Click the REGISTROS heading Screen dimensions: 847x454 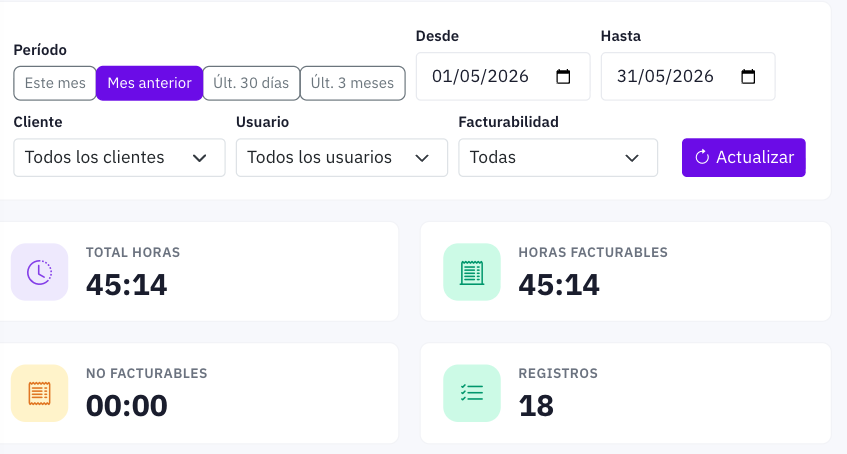(x=558, y=373)
